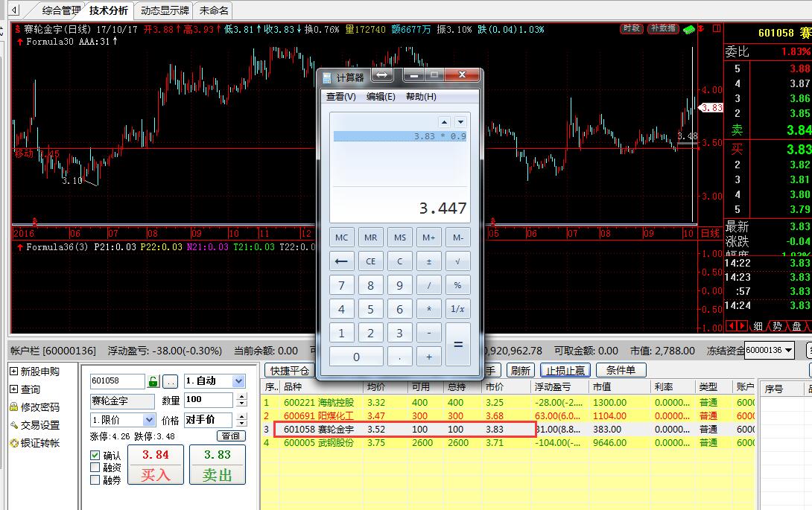Open the 1.限价 order type dropdown
Image resolution: width=812 pixels, height=510 pixels.
pos(148,420)
